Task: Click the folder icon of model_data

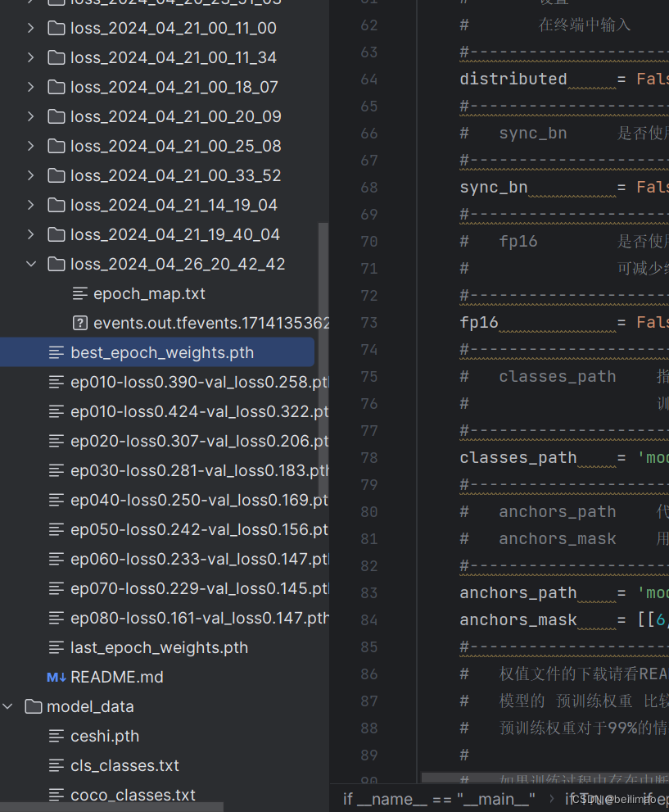Action: pos(34,706)
